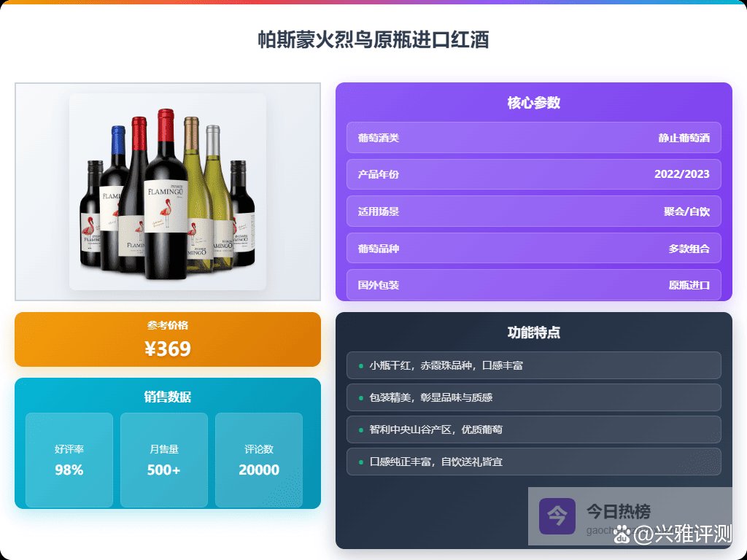Image resolution: width=747 pixels, height=560 pixels.
Task: Click the green bullet beside 包装精美
Action: (360, 397)
